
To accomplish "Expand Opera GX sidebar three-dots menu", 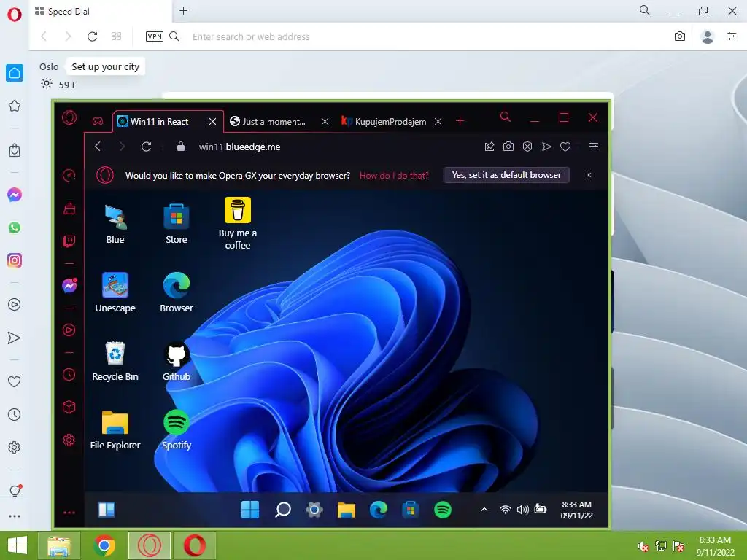I will (x=69, y=513).
